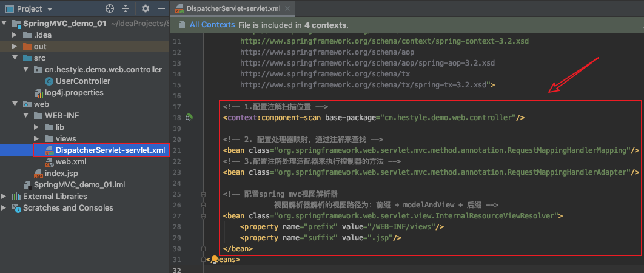Select DispatcherServlet-servlet.xml in project tree

110,150
